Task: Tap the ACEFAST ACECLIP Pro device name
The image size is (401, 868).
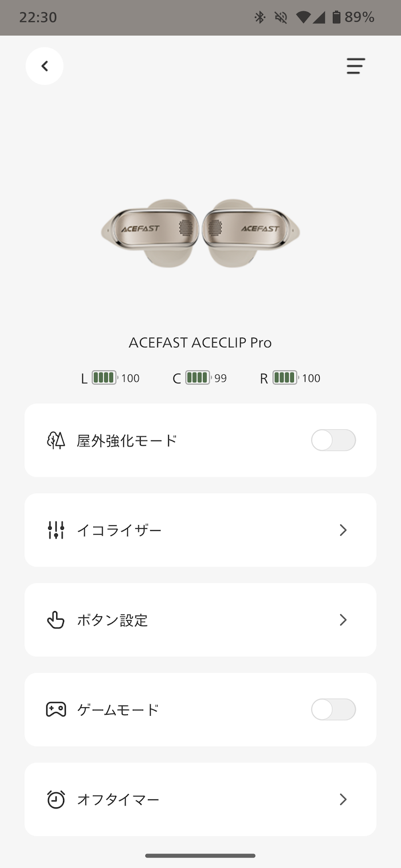Action: coord(200,343)
